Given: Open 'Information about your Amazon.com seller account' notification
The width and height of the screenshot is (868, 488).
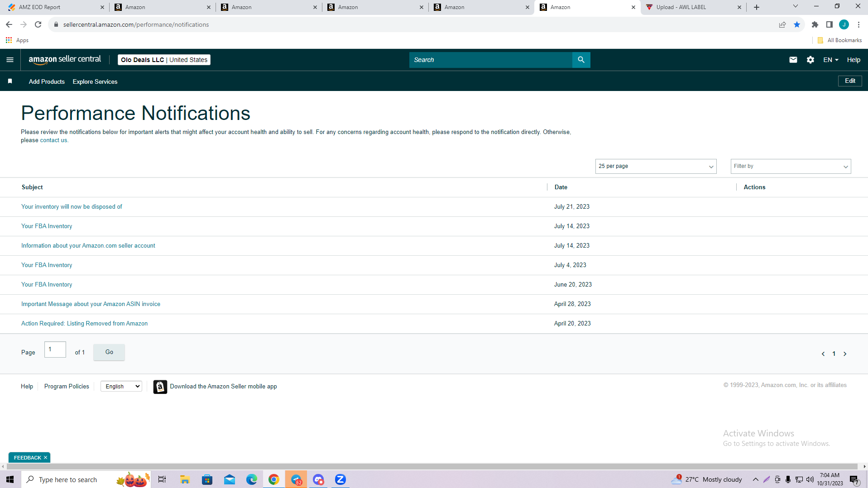Looking at the screenshot, I should (88, 246).
